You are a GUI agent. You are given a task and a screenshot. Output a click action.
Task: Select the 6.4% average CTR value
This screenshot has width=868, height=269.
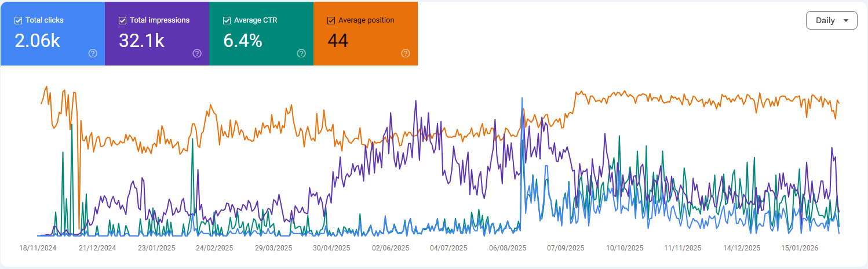coord(243,41)
